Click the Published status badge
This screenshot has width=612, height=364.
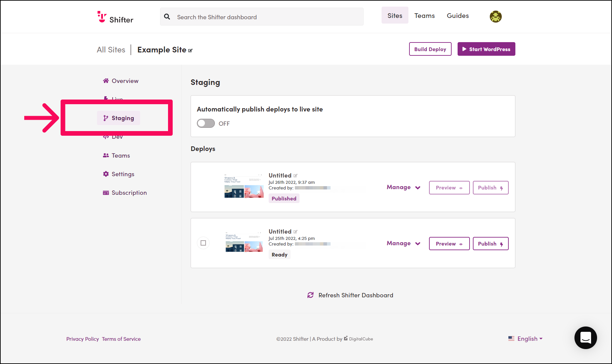pos(284,198)
